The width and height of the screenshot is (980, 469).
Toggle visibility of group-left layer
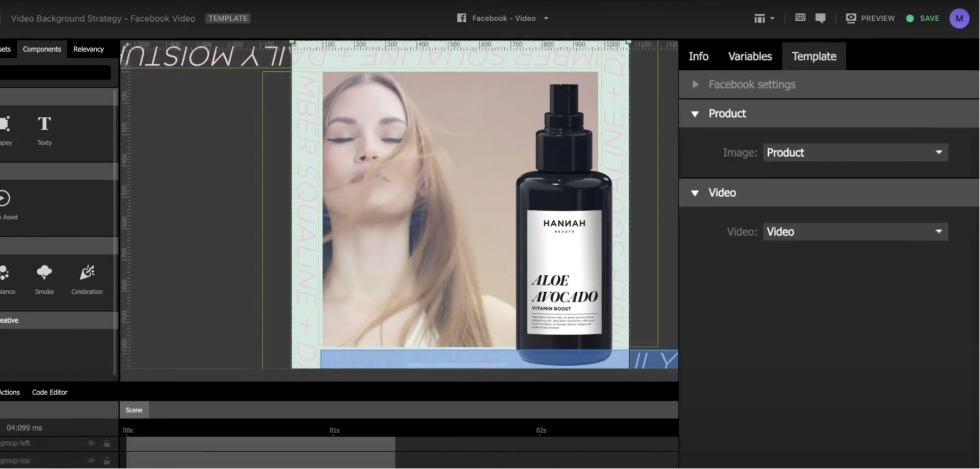pyautogui.click(x=91, y=443)
